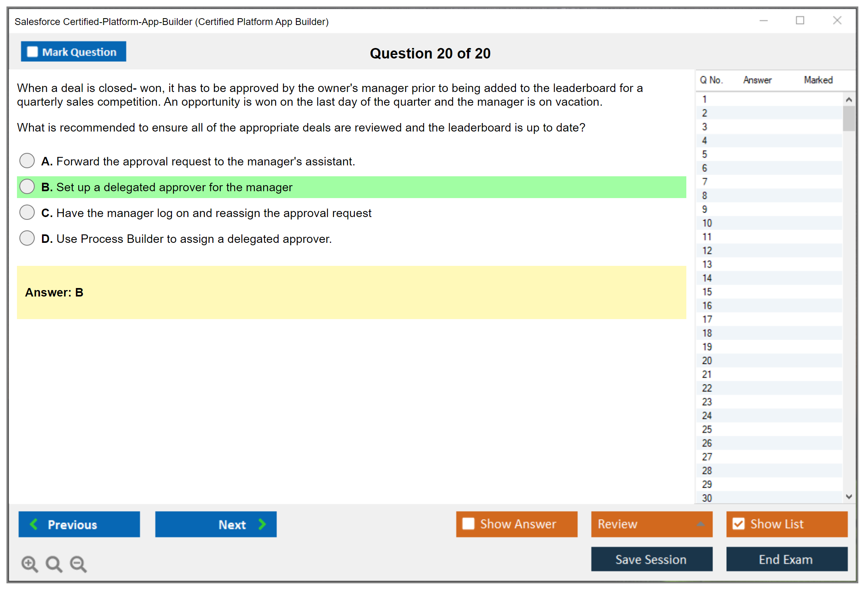Click the reset zoom magnifier icon

coord(54,564)
